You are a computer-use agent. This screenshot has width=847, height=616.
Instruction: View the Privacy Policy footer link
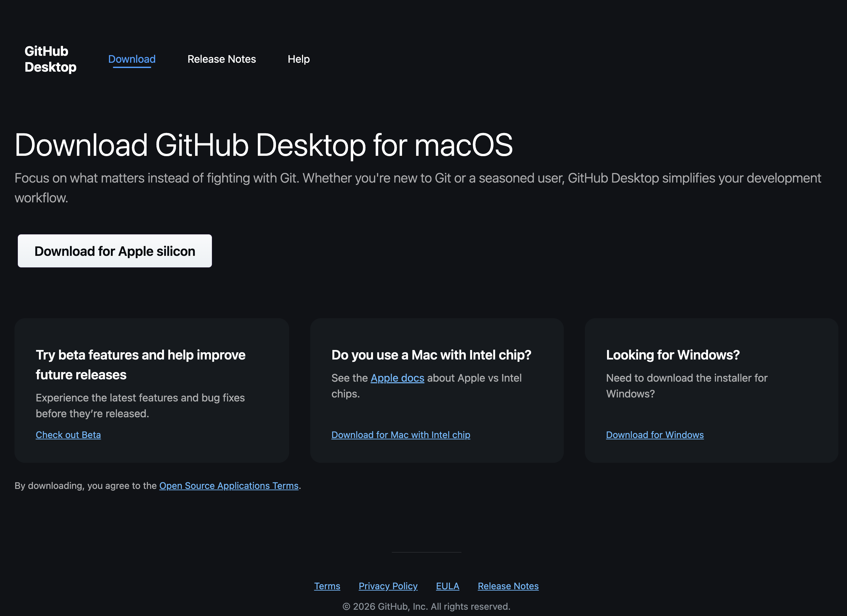[x=388, y=586]
